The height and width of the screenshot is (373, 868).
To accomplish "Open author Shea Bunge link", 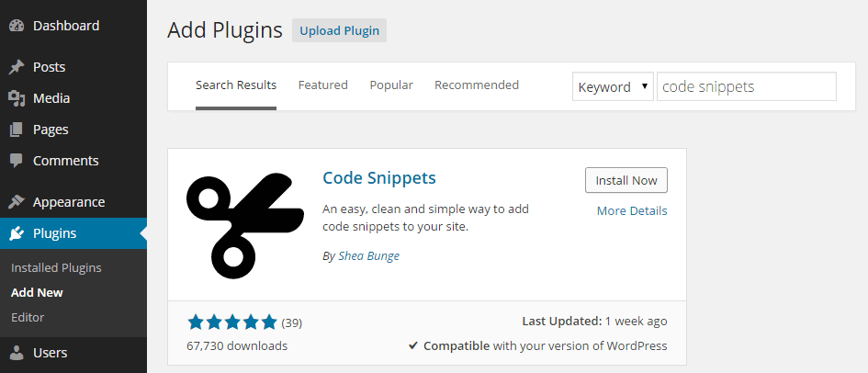I will coord(368,255).
